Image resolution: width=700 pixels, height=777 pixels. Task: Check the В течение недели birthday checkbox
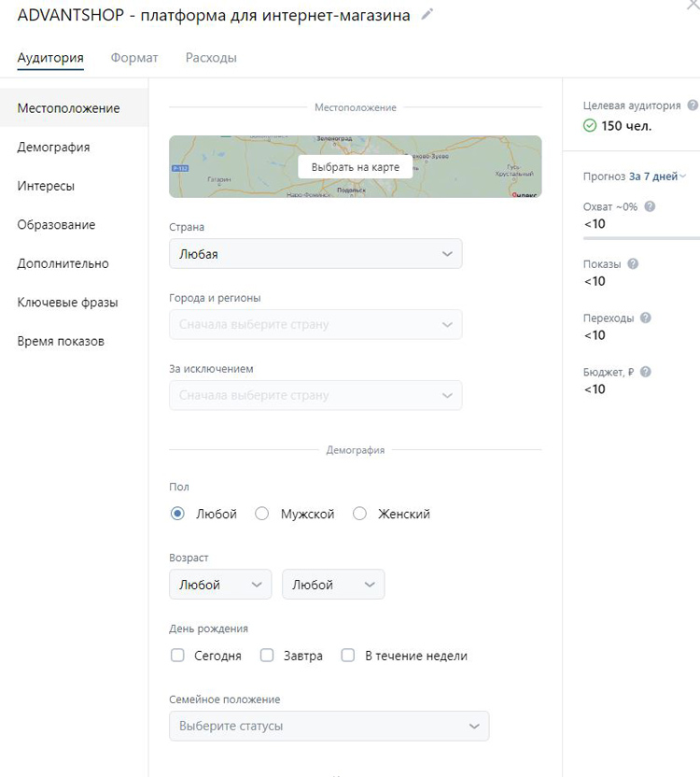click(348, 655)
